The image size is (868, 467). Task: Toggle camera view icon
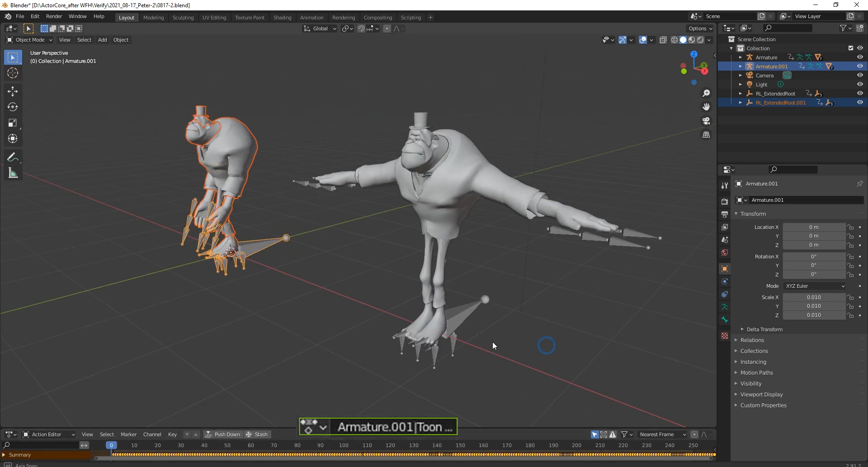706,121
